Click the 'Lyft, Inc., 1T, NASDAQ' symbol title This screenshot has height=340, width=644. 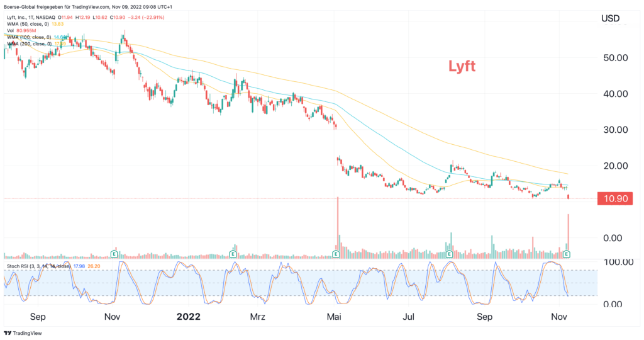31,18
